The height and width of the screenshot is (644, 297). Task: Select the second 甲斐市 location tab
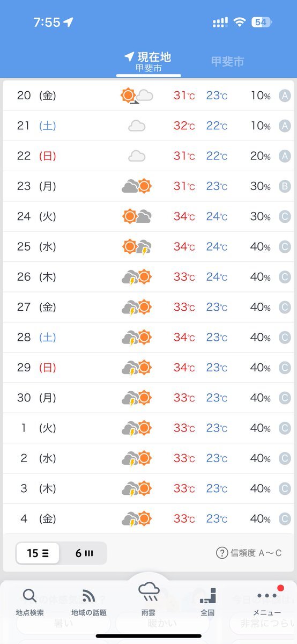227,62
